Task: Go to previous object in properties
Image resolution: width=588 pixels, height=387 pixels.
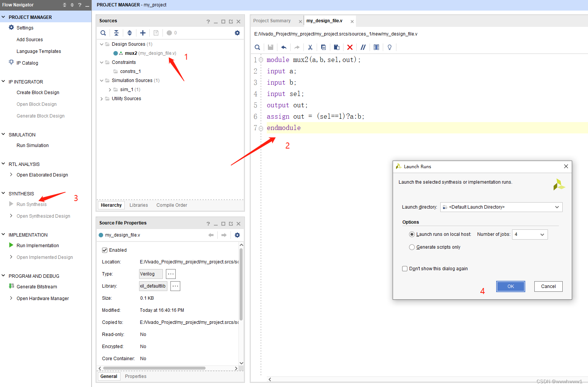Action: pos(211,235)
